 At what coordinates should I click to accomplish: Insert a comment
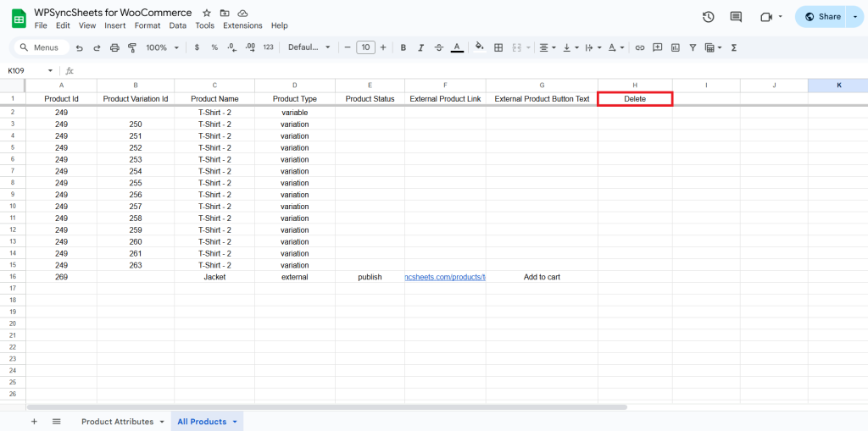click(x=658, y=47)
